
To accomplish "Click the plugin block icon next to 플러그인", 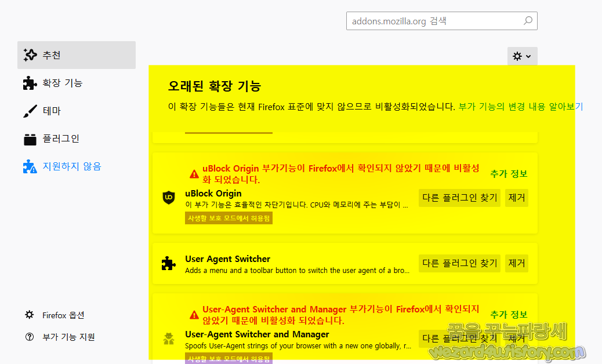I will click(30, 139).
